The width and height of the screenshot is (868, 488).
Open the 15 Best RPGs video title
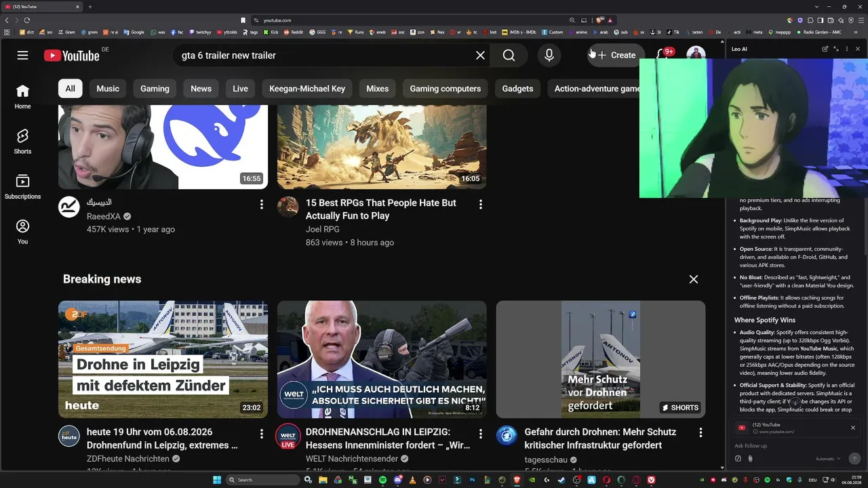[381, 209]
